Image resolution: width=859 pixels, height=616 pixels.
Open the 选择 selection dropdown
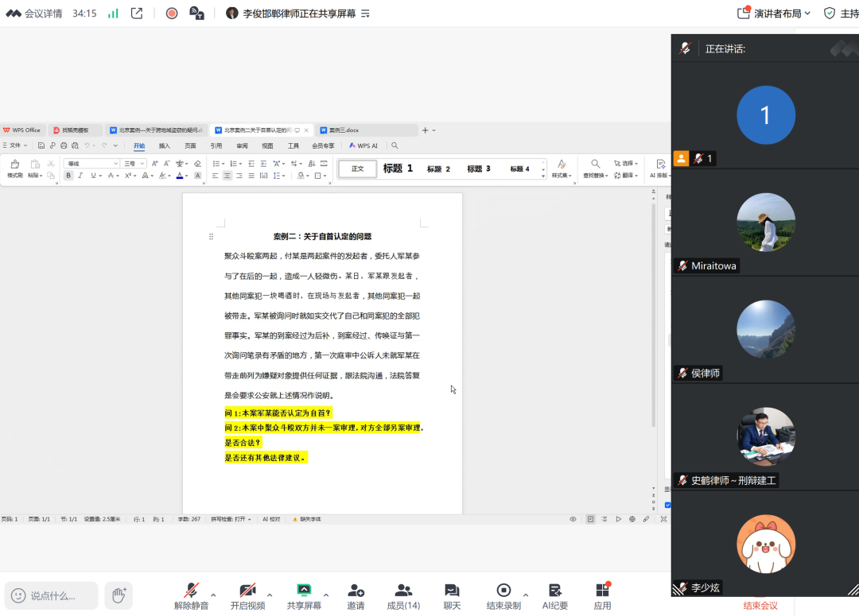pos(626,163)
